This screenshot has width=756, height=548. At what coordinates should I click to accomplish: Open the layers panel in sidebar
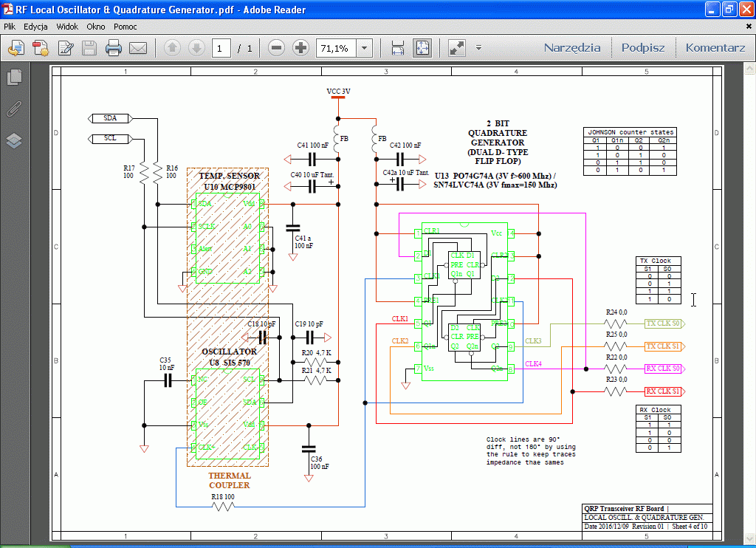14,141
